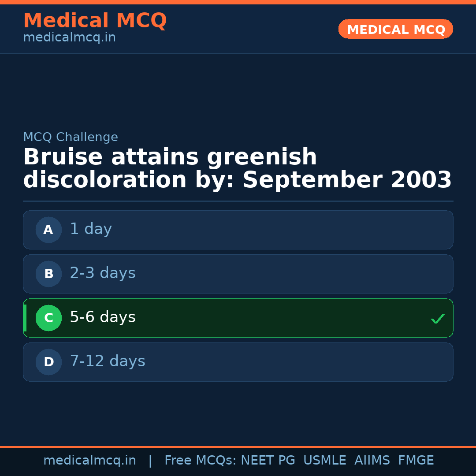Screen dimensions: 476x476
Task: Open the medicalmcq.in link under the title
Action: 69,37
